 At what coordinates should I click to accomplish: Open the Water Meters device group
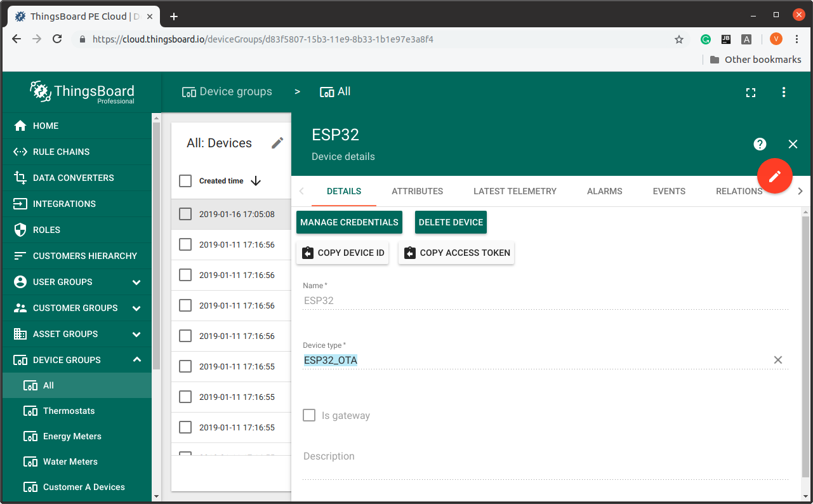[x=77, y=461]
